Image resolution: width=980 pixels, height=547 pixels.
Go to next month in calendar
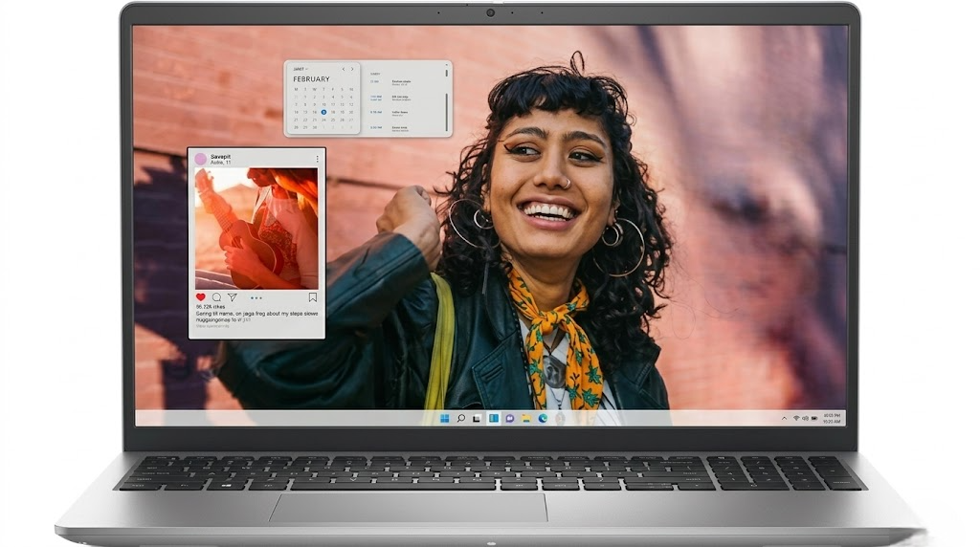(x=352, y=70)
